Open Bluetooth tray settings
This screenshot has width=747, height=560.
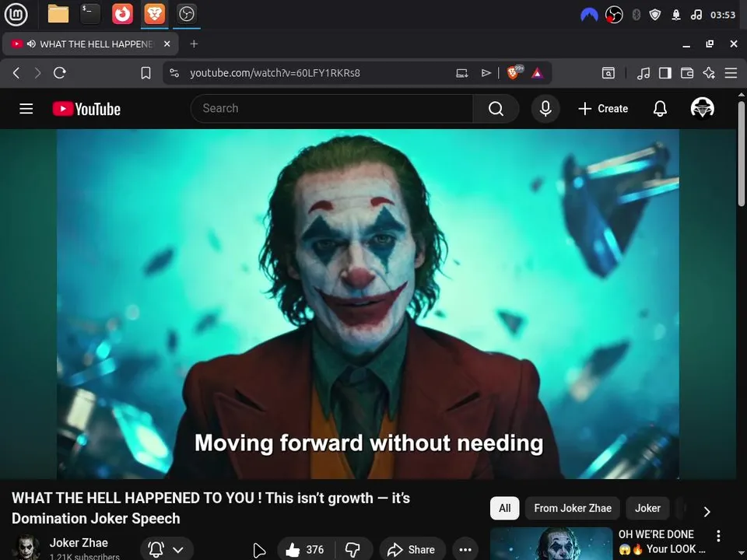pyautogui.click(x=636, y=16)
